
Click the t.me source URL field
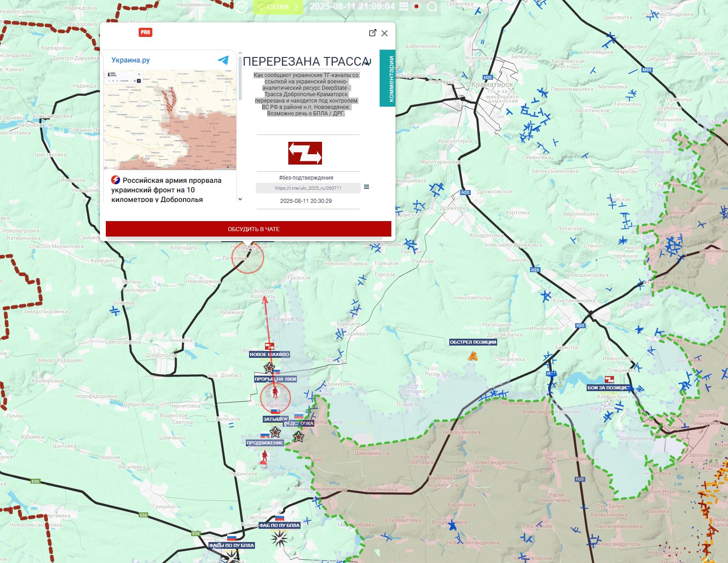(308, 188)
